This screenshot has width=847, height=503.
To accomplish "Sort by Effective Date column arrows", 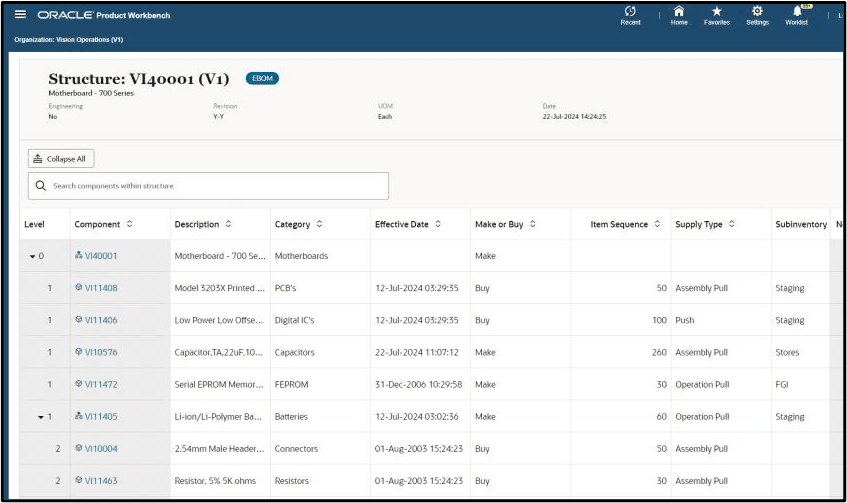I will coord(438,224).
